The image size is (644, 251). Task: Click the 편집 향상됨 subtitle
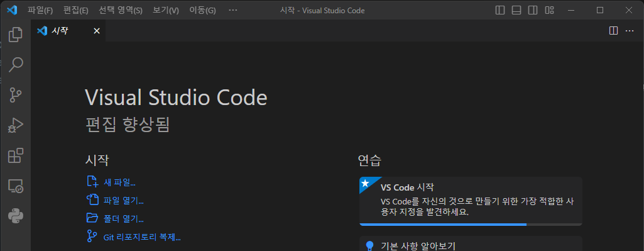point(128,125)
